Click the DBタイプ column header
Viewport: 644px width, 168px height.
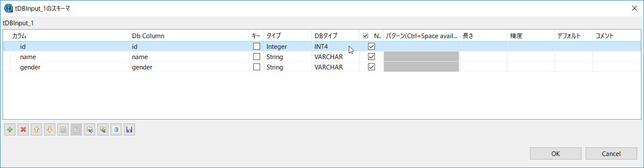point(335,36)
